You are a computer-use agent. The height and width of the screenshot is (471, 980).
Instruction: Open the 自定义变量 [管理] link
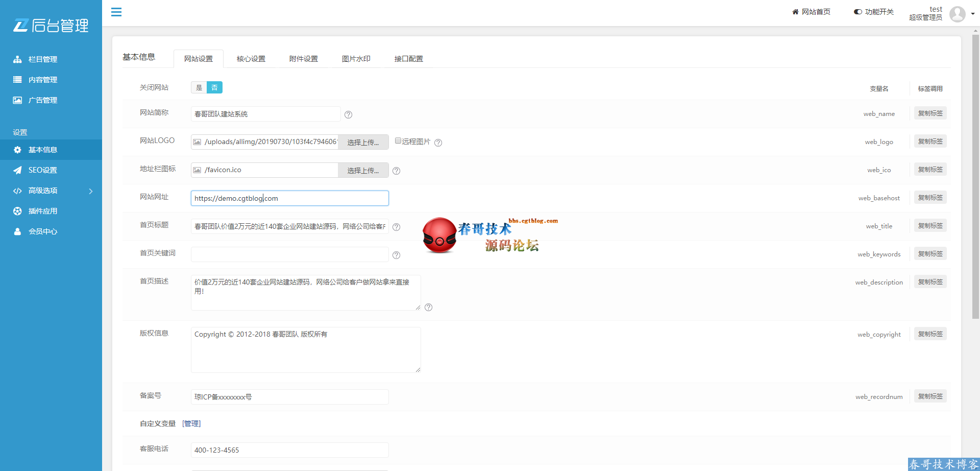191,423
